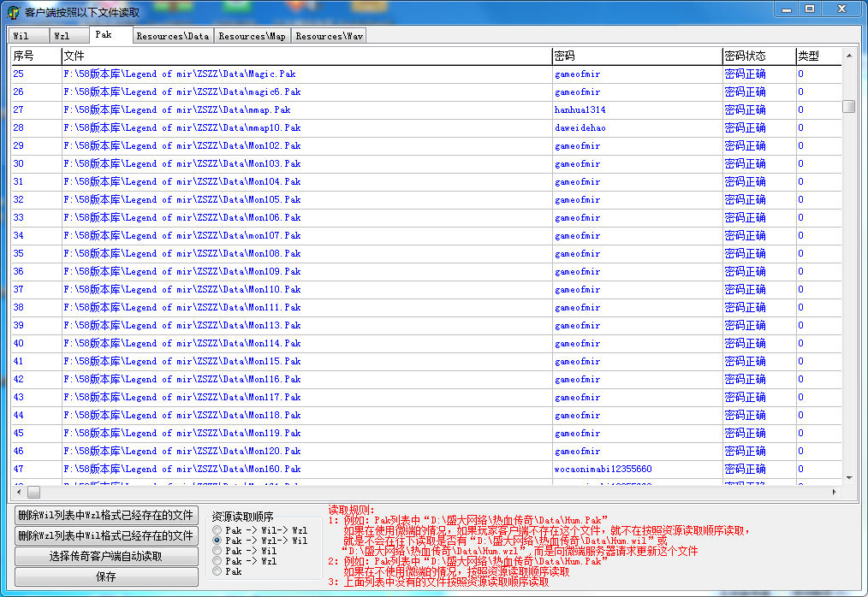868x597 pixels.
Task: Click 选择传奇客户端自动读取 button
Action: pos(106,556)
